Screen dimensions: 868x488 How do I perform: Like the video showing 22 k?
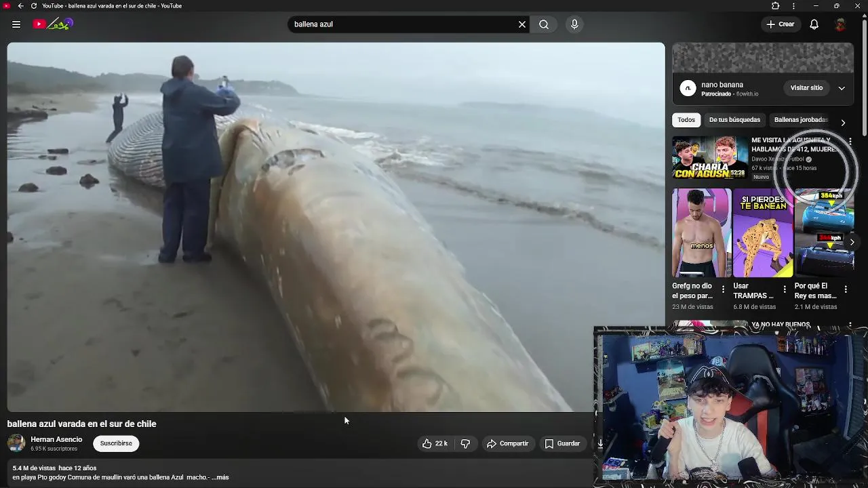click(x=435, y=443)
